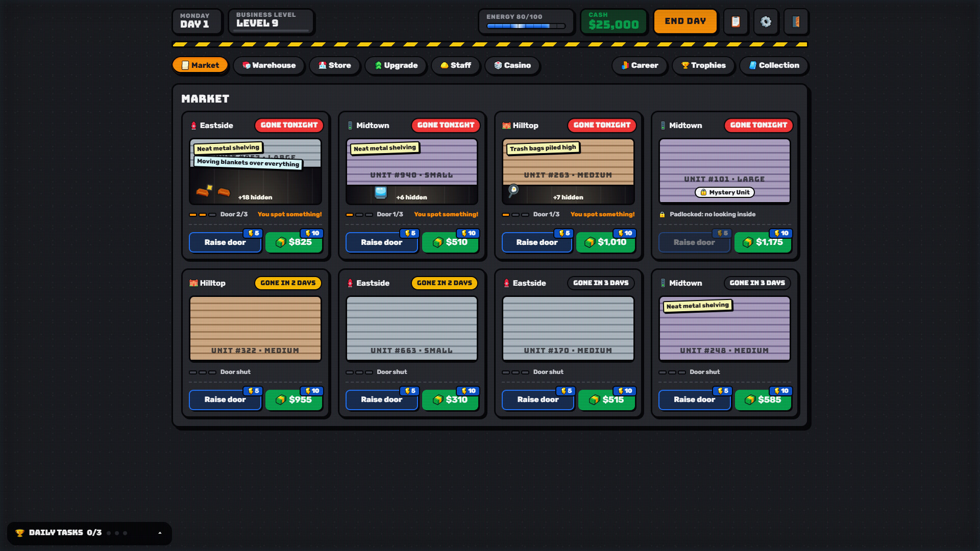The image size is (980, 551).
Task: Open the Warehouse tab
Action: (x=268, y=65)
